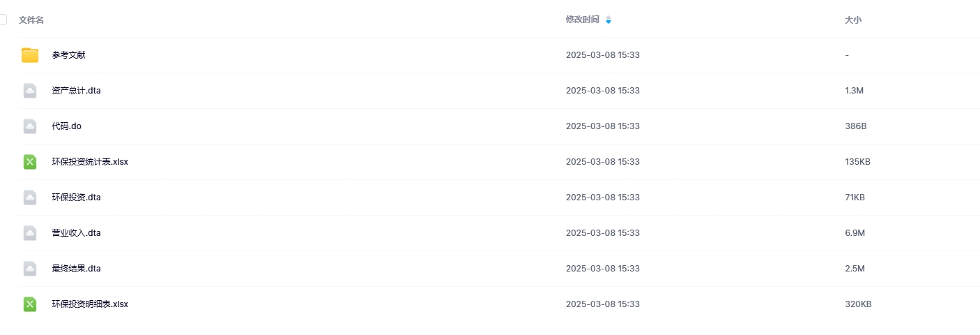Image resolution: width=980 pixels, height=335 pixels.
Task: Click the 修改时间 column header text
Action: pos(582,20)
